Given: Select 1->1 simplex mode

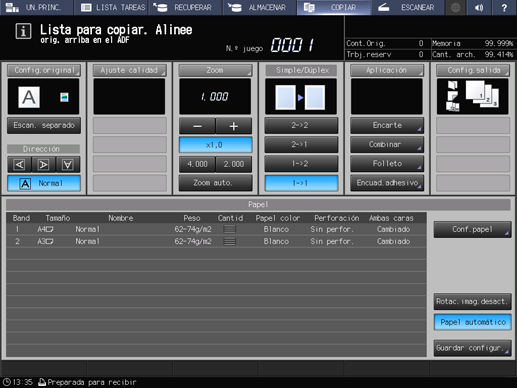Looking at the screenshot, I should [x=301, y=183].
